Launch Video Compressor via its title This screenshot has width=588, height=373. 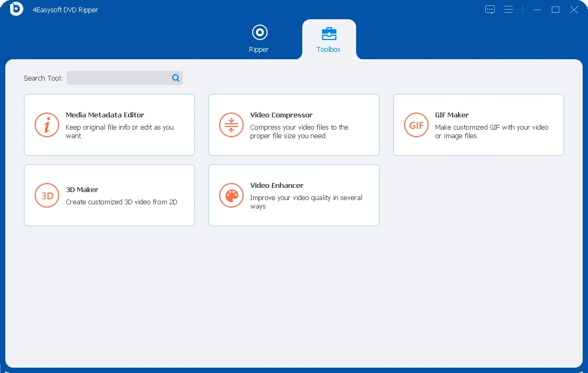pos(281,115)
